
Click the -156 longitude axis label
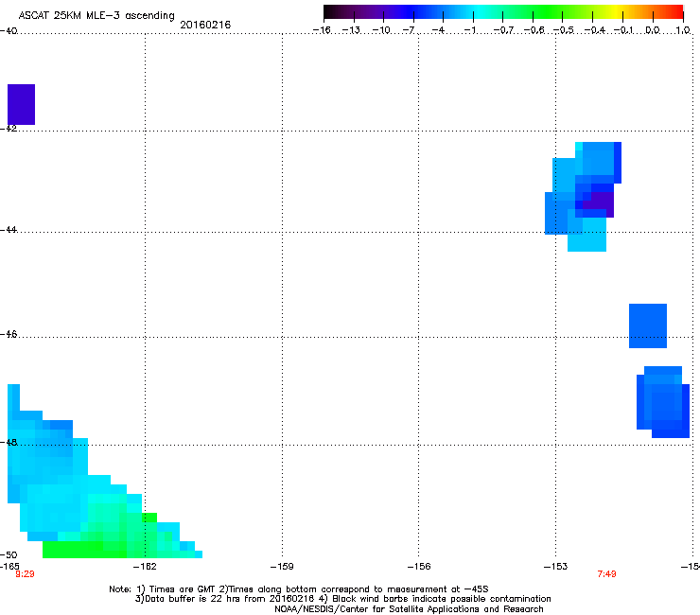[419, 567]
